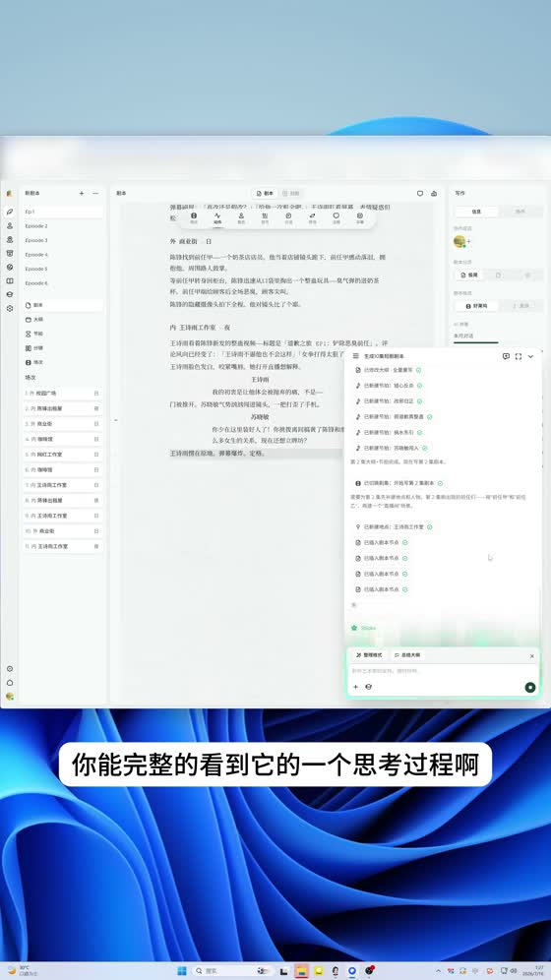Jump to scene 11 内 王诗雨工作室
Viewport: 551px width, 980px height.
coord(62,546)
